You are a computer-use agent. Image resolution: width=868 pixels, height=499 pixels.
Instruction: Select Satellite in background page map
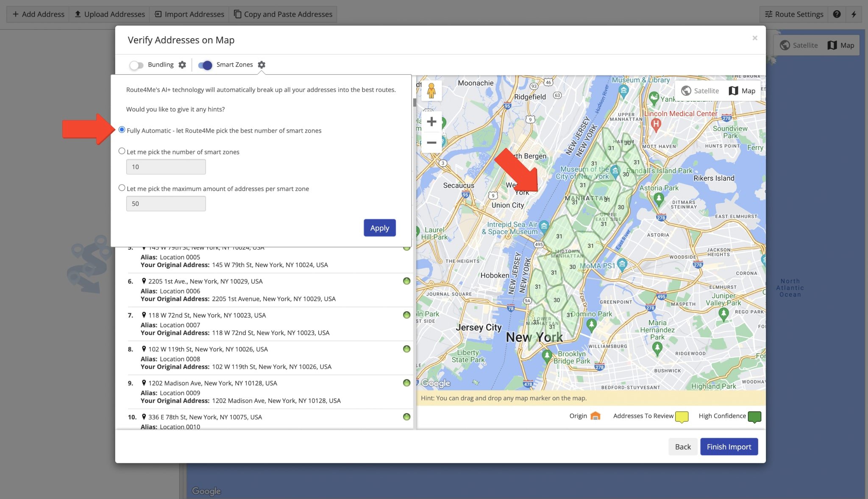coord(799,45)
